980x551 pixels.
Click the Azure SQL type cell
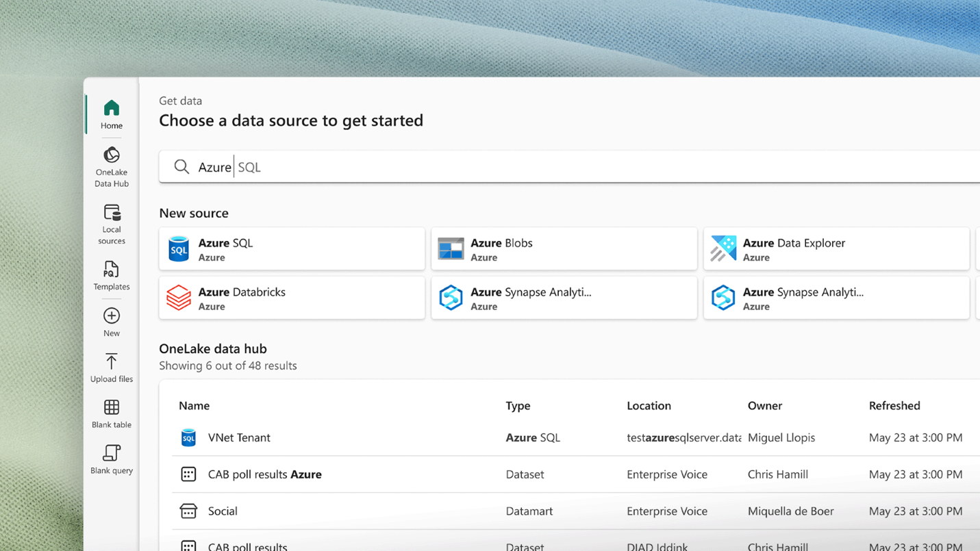[533, 437]
